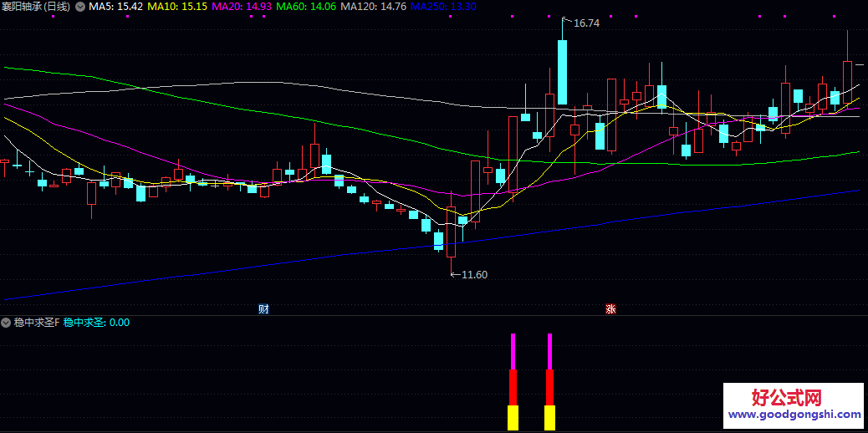
Task: Expand the 稳中求圣F indicator panel arrow
Action: (6, 323)
